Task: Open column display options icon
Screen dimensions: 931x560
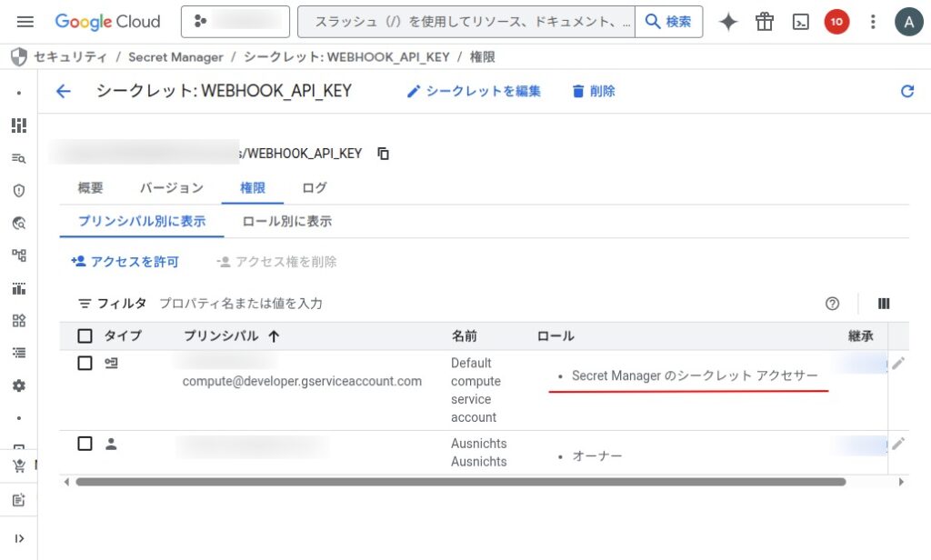Action: click(884, 304)
